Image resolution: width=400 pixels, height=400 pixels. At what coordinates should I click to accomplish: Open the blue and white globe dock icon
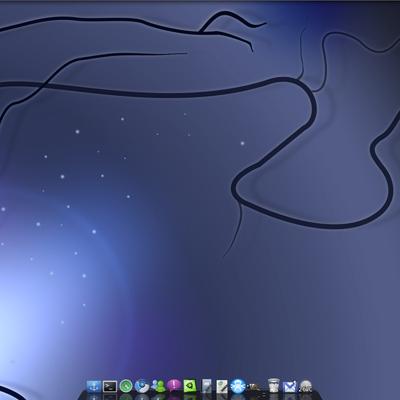click(x=142, y=386)
